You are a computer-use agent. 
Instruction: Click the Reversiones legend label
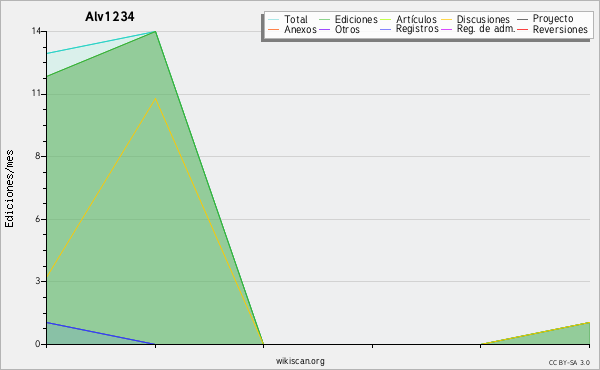click(x=560, y=29)
